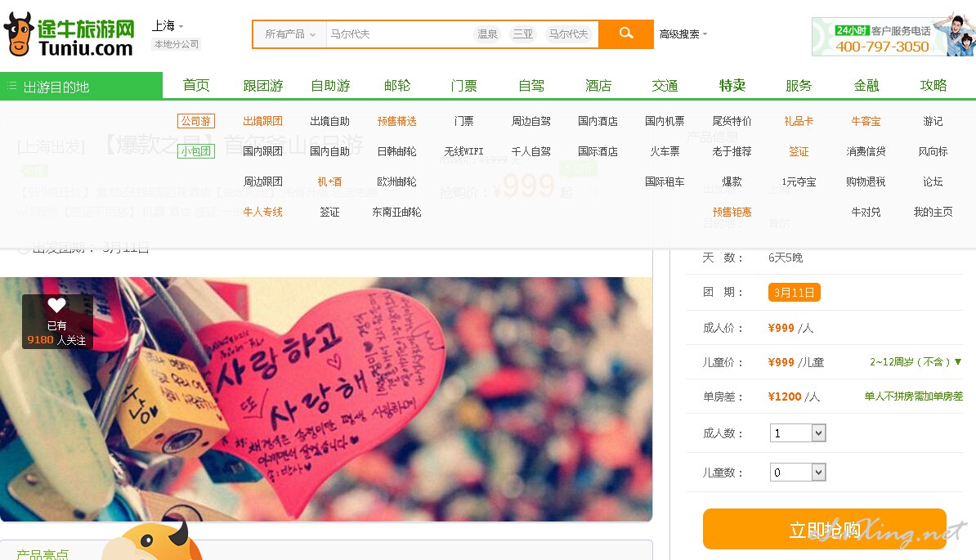The height and width of the screenshot is (560, 976).
Task: Open 预售钜惠 in the submenu
Action: [732, 213]
